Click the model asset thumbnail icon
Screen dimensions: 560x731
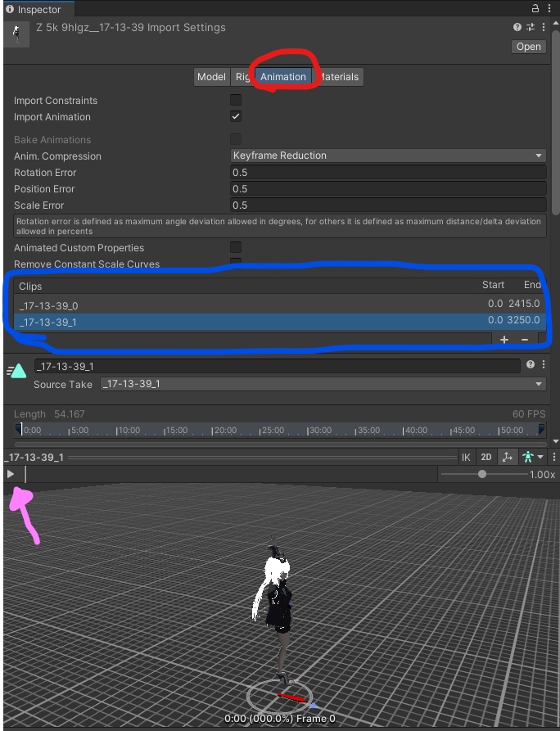point(16,34)
